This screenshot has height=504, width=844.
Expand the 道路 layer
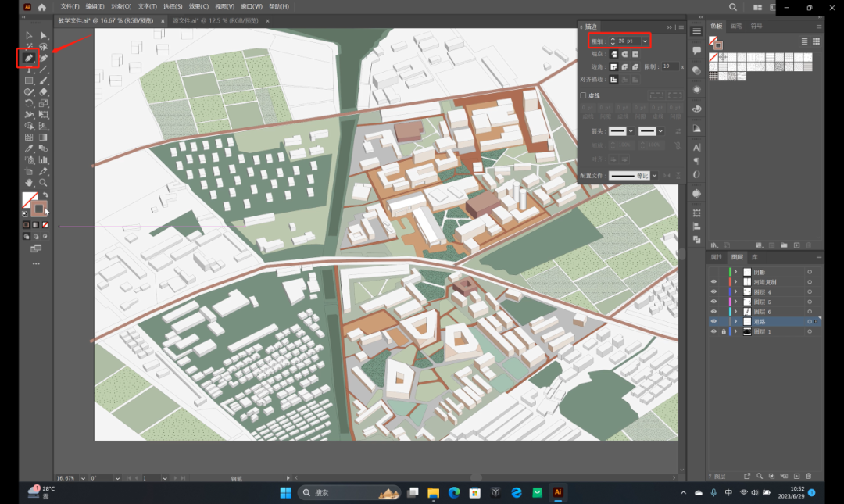[x=736, y=321]
